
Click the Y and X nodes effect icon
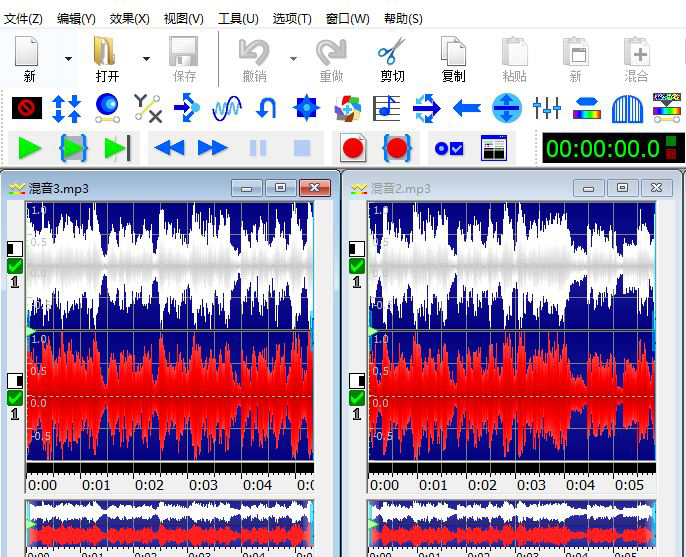click(147, 108)
